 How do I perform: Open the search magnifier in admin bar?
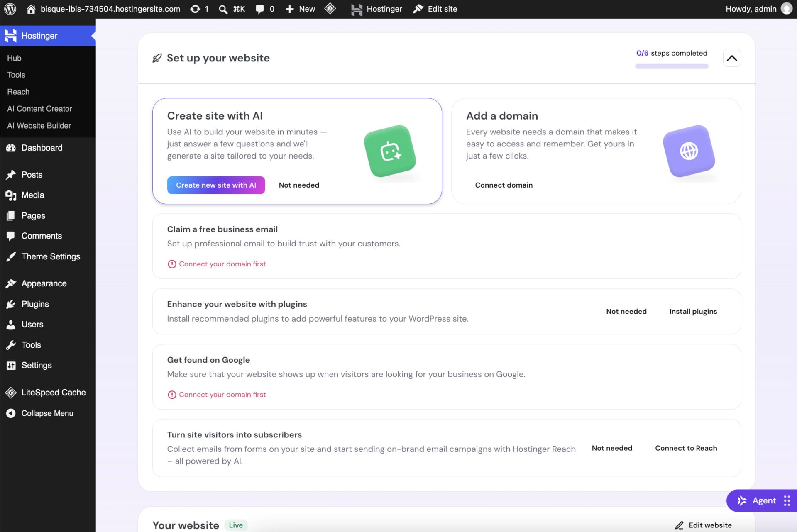tap(223, 9)
